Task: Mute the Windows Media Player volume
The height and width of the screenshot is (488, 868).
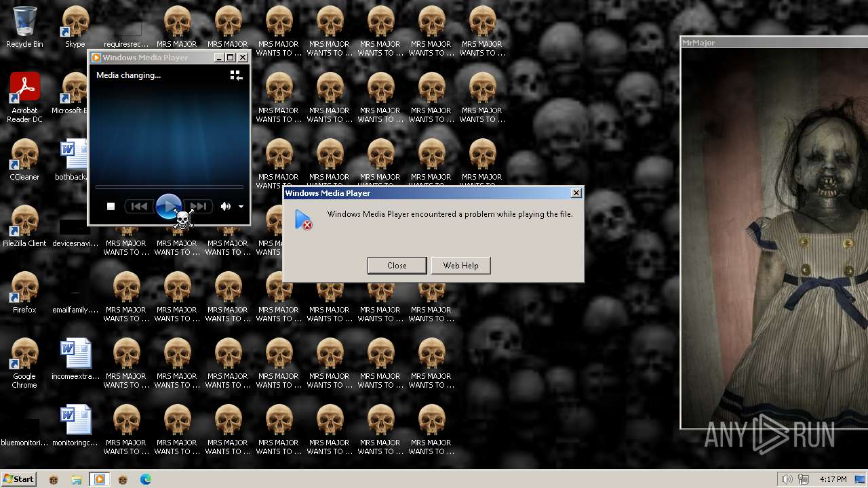Action: [x=225, y=206]
